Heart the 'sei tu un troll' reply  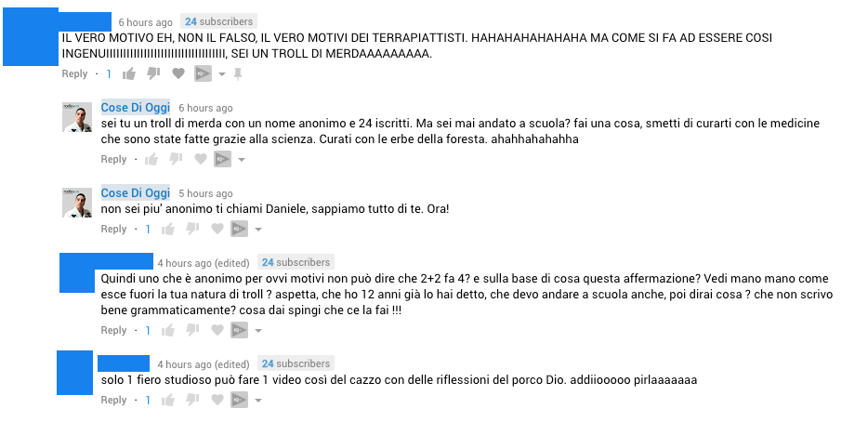(201, 160)
